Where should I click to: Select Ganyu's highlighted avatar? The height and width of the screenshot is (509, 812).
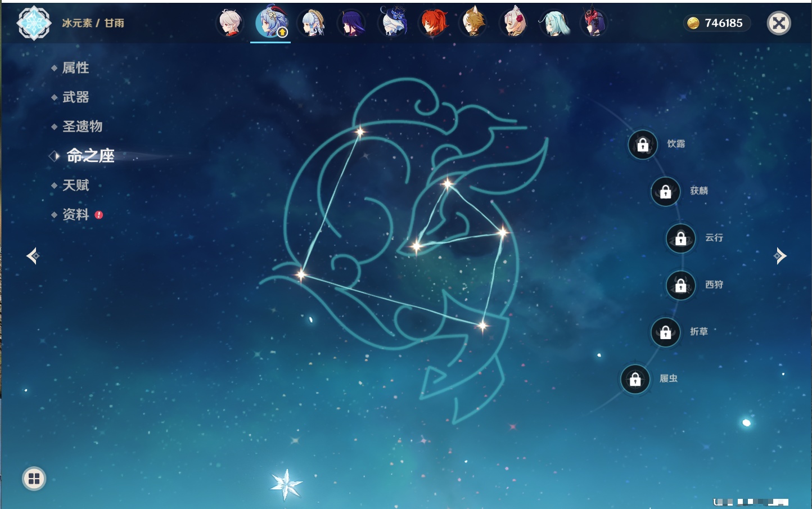click(x=271, y=22)
